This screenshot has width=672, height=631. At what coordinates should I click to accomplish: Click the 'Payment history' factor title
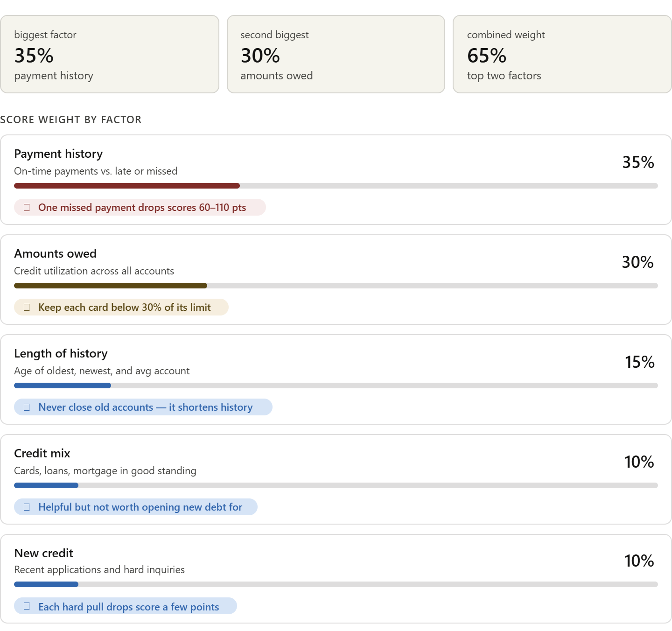pyautogui.click(x=58, y=154)
